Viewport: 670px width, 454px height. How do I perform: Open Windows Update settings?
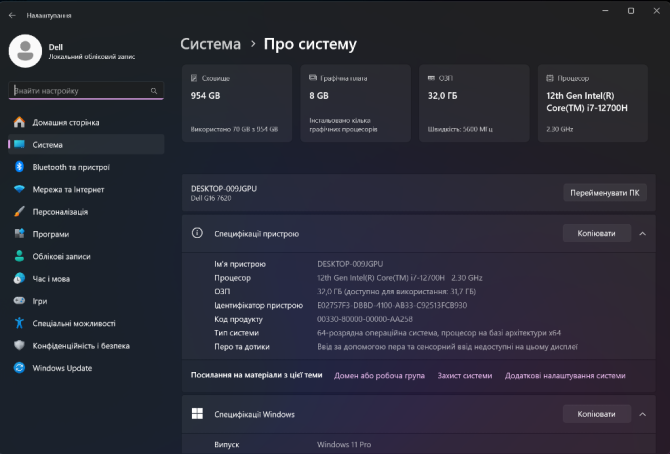tap(86, 368)
